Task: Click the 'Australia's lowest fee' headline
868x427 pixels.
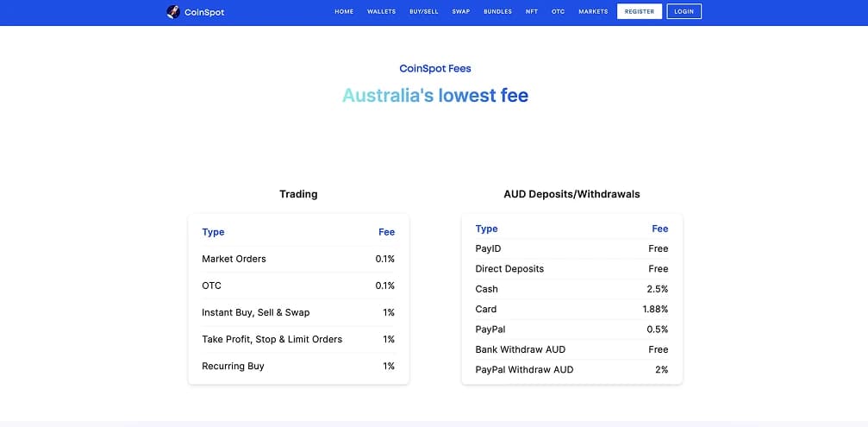Action: pos(435,95)
